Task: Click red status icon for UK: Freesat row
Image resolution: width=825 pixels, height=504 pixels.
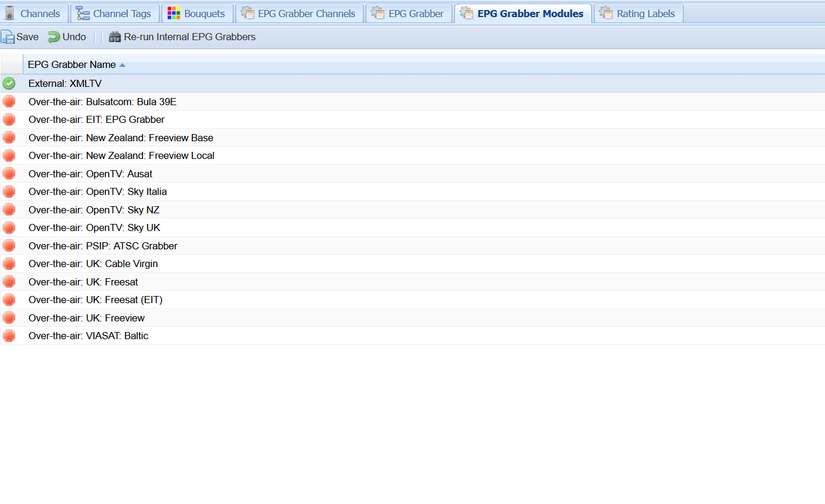Action: click(x=9, y=282)
